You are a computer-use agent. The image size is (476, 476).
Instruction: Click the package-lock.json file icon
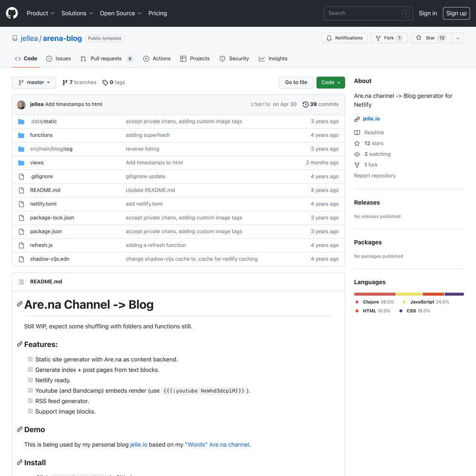point(21,218)
